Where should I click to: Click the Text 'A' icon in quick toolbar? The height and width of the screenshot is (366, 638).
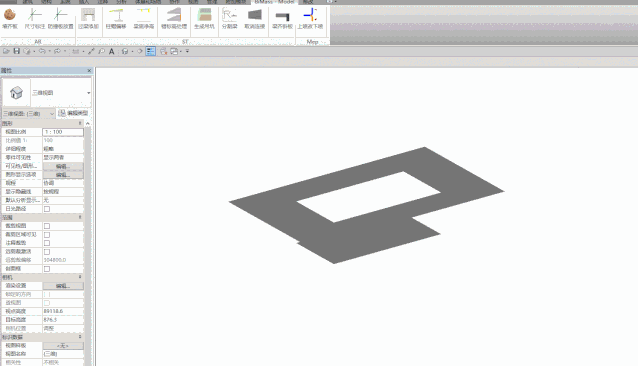111,51
